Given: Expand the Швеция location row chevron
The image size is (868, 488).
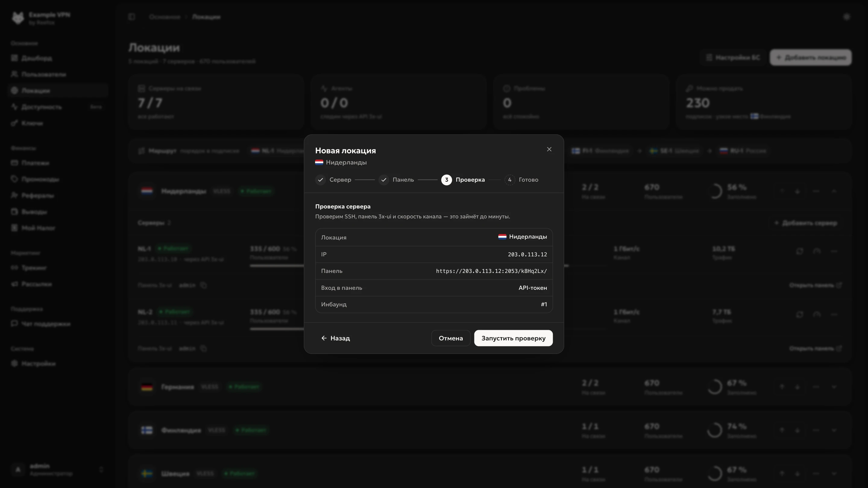Looking at the screenshot, I should click(834, 474).
